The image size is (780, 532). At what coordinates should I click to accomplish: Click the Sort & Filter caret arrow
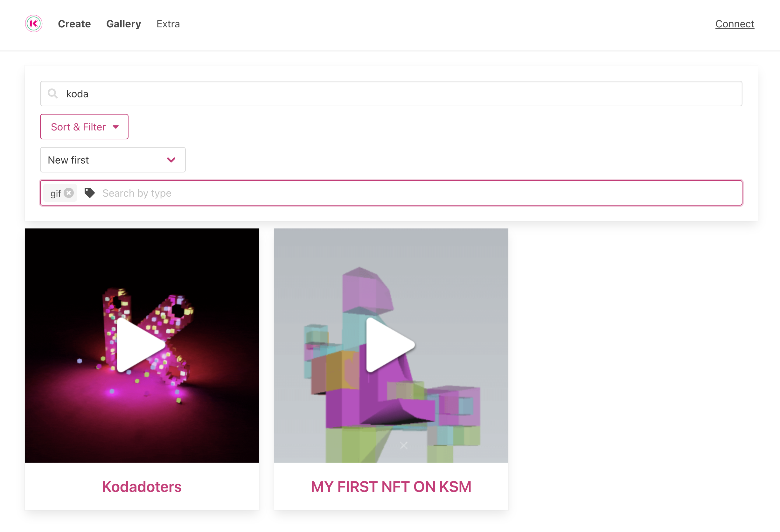tap(116, 127)
